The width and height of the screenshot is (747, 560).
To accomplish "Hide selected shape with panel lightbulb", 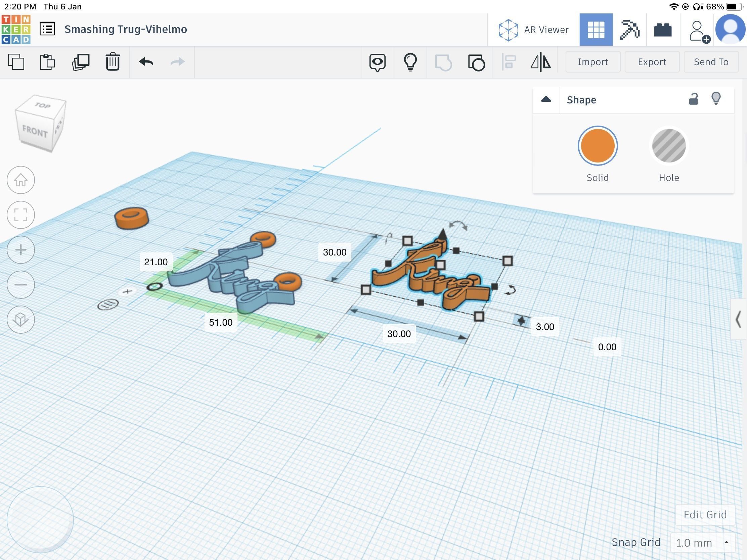I will coord(716,99).
